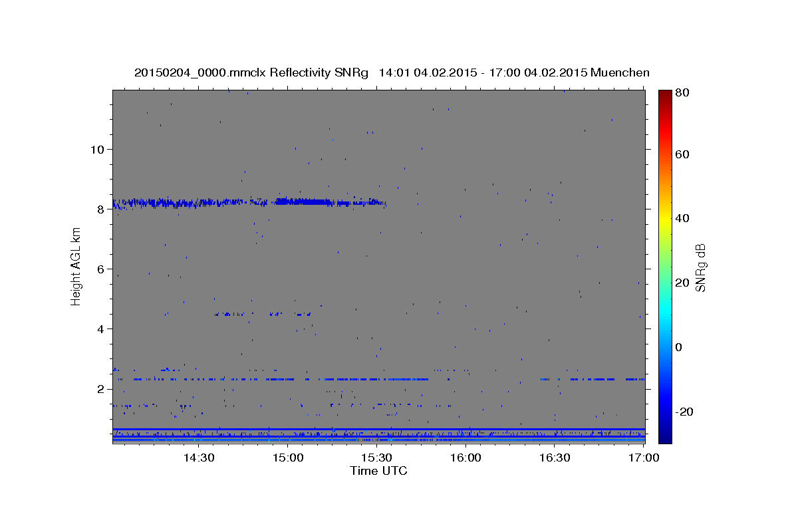Click the 8 km height tick label
798x532 pixels.
coord(101,209)
